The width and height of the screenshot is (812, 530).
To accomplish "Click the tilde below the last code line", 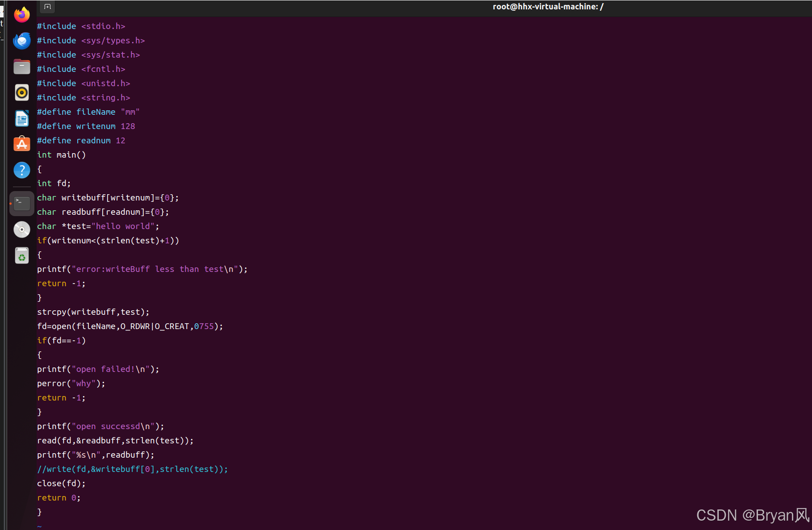I will point(39,526).
